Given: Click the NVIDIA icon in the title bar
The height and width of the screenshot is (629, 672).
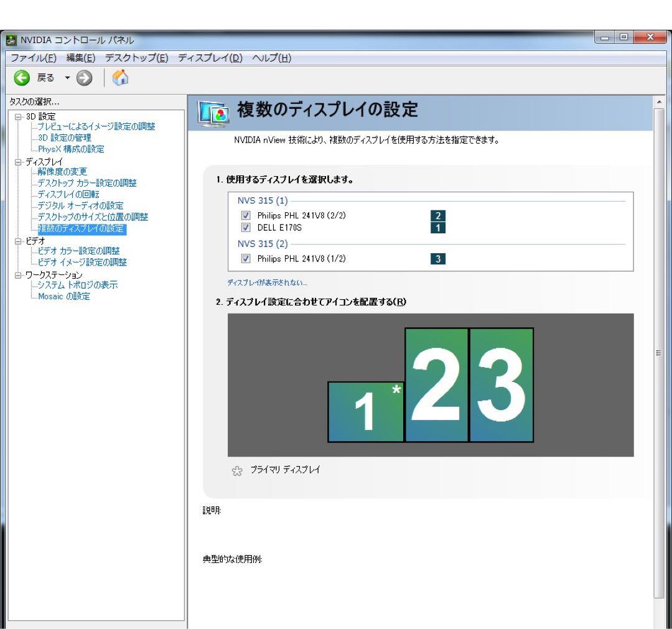Looking at the screenshot, I should click(x=11, y=40).
